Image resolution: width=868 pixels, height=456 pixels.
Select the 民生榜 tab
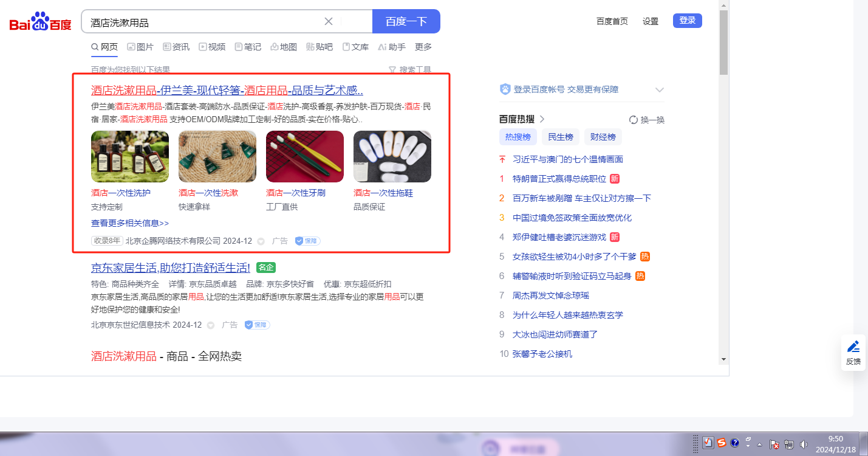(x=560, y=137)
